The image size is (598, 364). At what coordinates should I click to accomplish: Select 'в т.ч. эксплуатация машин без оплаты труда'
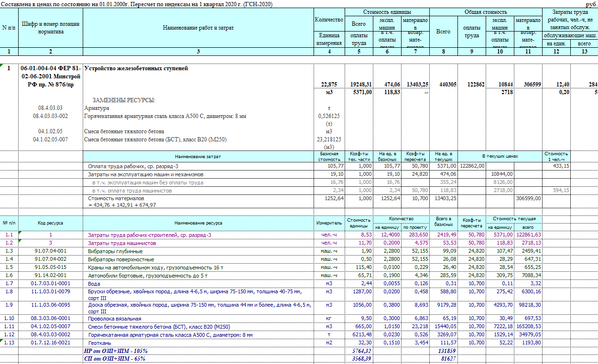tap(148, 182)
